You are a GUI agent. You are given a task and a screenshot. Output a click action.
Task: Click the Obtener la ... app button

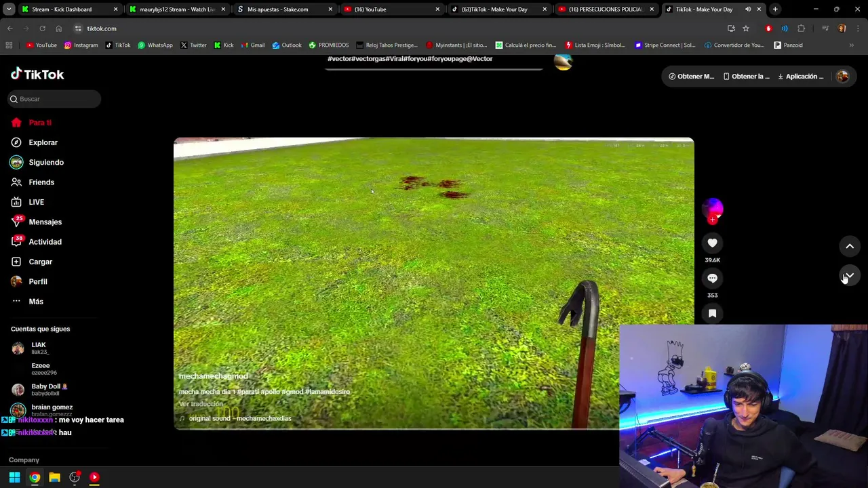point(746,77)
